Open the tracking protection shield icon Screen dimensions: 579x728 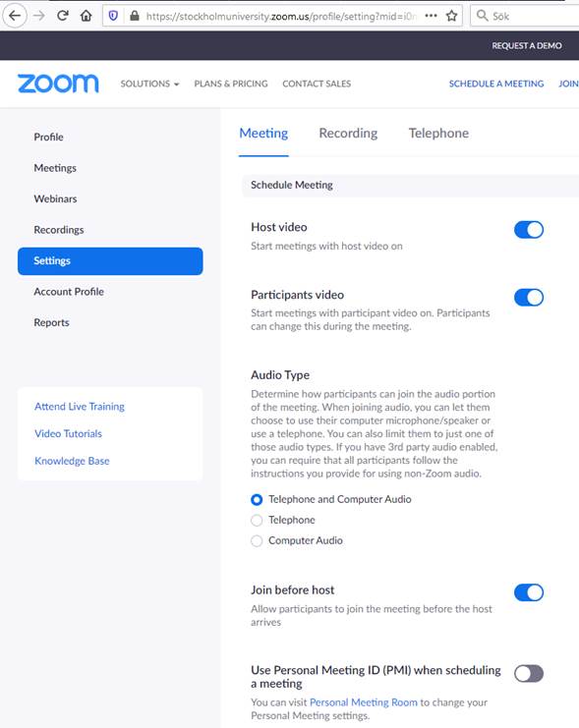[113, 17]
